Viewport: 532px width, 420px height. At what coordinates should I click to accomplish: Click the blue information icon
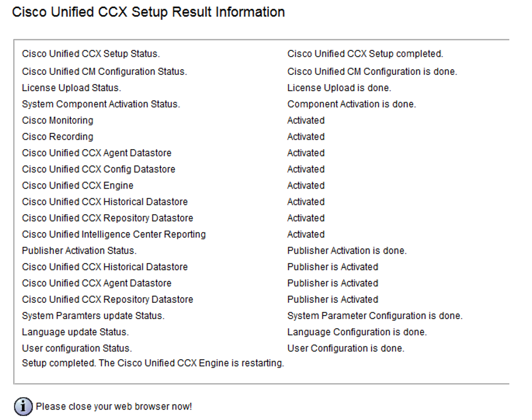(x=23, y=405)
